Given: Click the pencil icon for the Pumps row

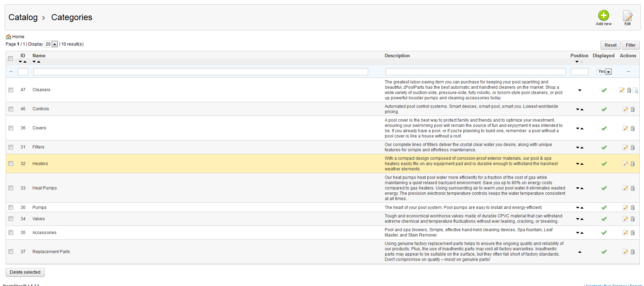Looking at the screenshot, I should click(x=625, y=208).
